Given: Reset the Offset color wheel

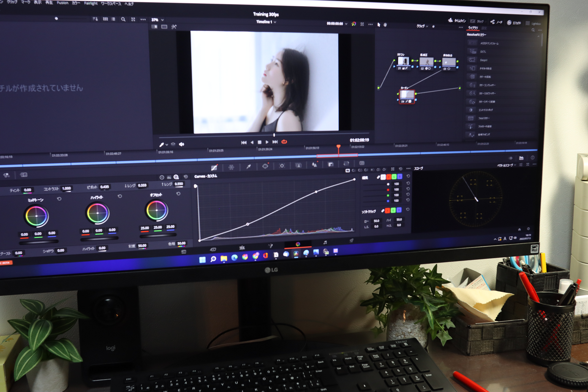Looking at the screenshot, I should tap(178, 193).
